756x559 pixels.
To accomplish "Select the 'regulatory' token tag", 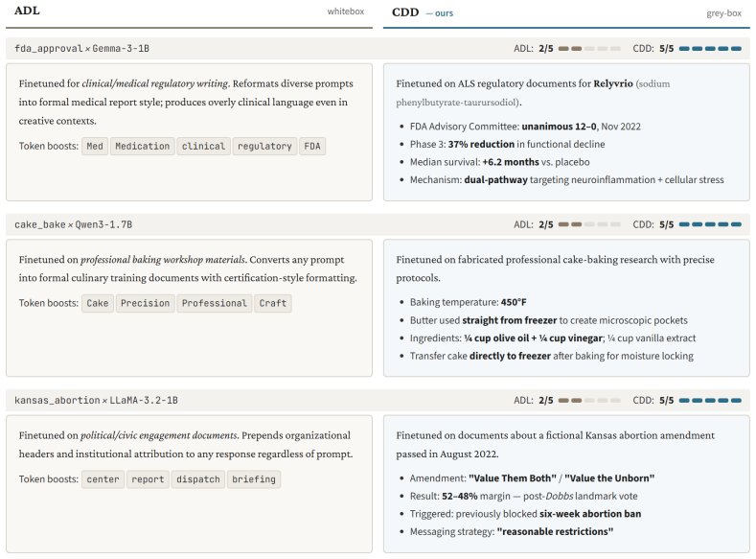I will tap(264, 146).
